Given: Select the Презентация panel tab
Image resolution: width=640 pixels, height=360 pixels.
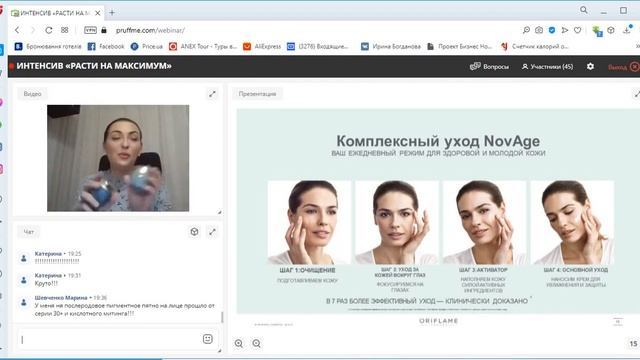Looking at the screenshot, I should point(258,94).
